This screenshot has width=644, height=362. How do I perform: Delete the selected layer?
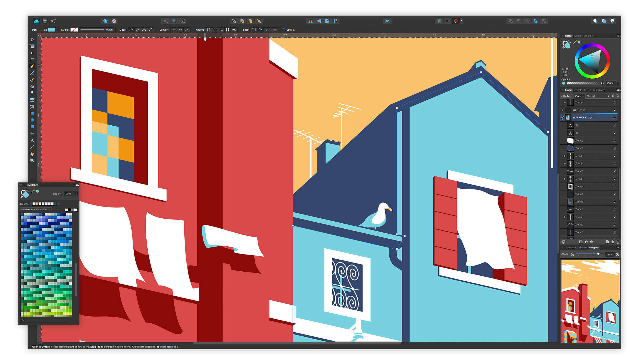tap(618, 242)
